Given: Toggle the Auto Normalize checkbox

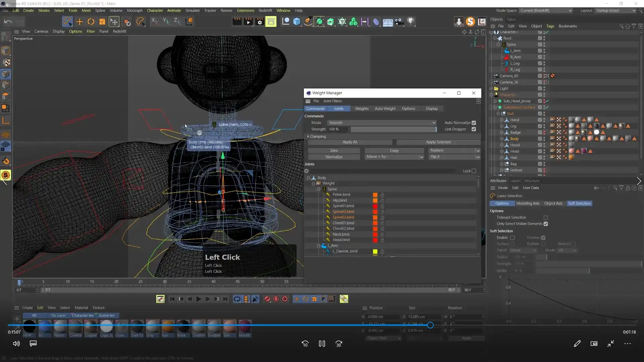Looking at the screenshot, I should [x=474, y=123].
